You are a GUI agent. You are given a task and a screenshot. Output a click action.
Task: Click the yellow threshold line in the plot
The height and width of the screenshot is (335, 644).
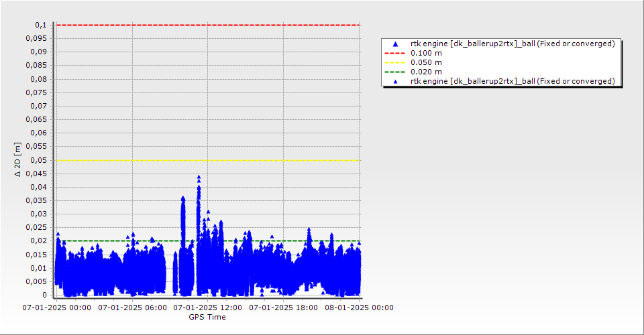tap(208, 160)
